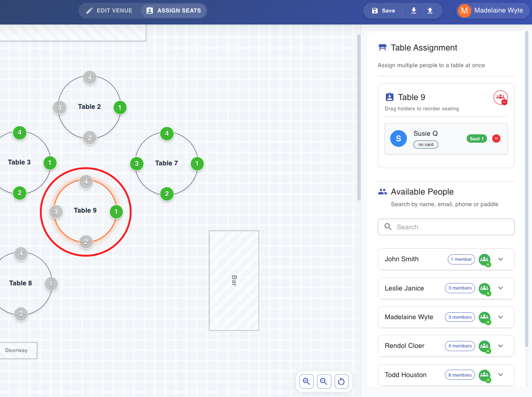Zoom out on the floor plan
Screen dimensions: 532x397
point(324,381)
